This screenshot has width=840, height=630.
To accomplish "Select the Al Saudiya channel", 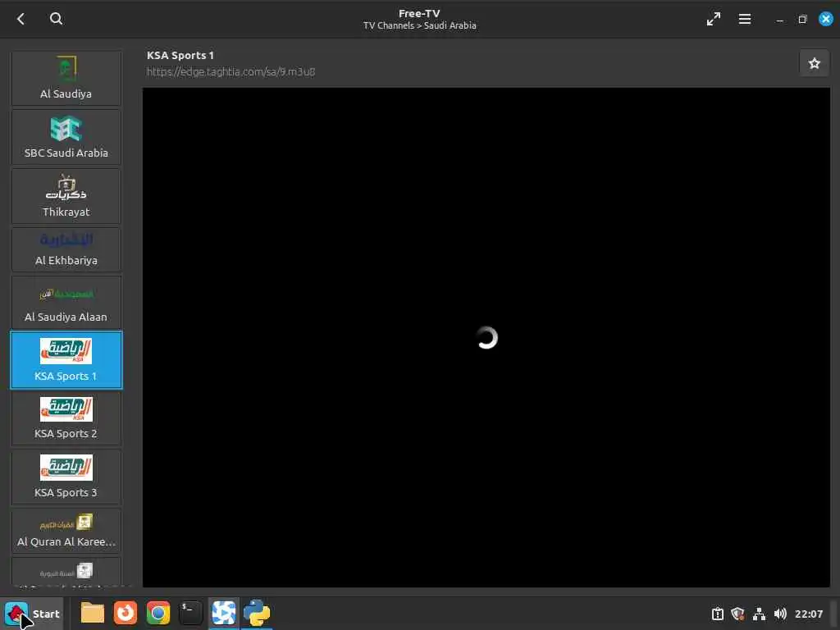I will [66, 78].
